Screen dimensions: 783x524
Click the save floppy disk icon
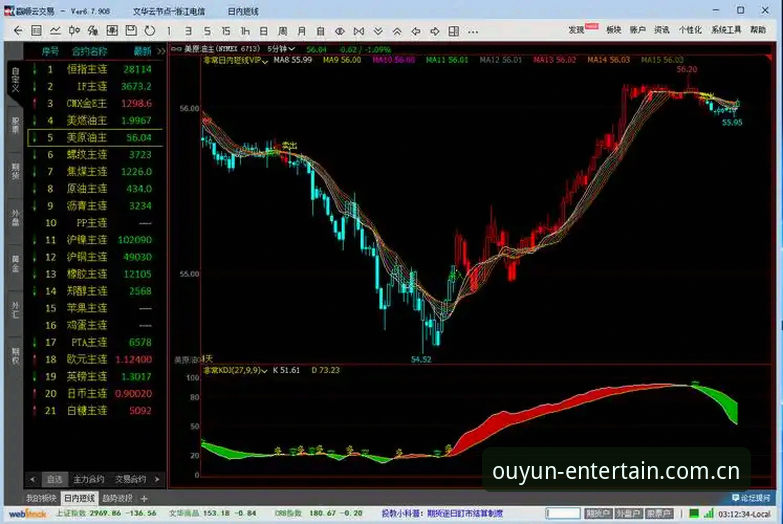[x=131, y=31]
